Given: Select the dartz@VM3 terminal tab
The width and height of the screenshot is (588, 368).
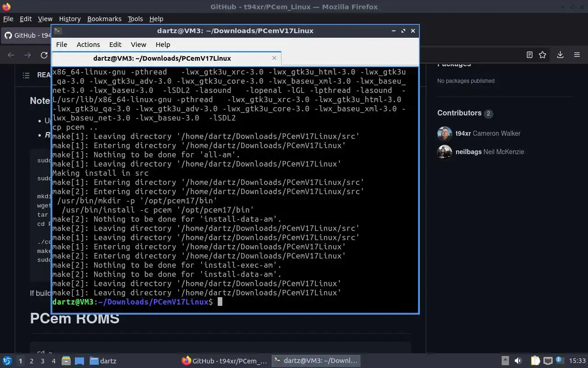Looking at the screenshot, I should click(166, 58).
